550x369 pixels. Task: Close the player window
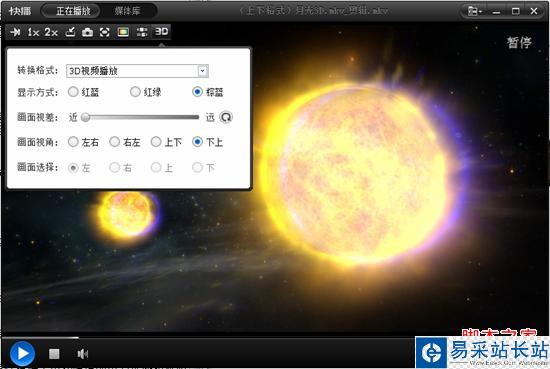pyautogui.click(x=534, y=11)
